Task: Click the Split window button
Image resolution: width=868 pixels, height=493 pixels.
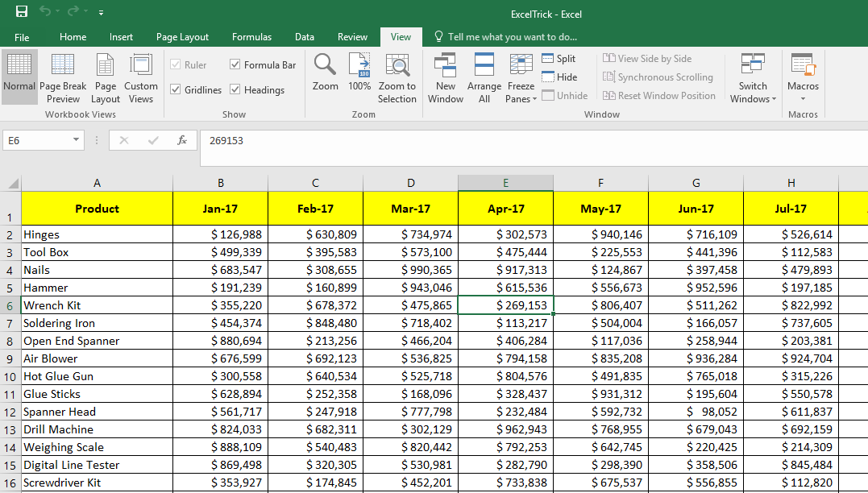Action: [x=559, y=59]
